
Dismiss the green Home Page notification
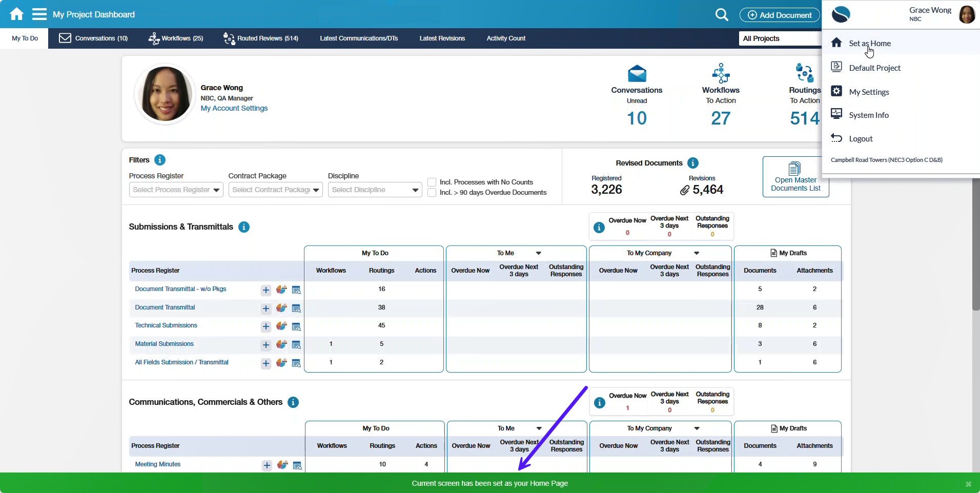968,484
